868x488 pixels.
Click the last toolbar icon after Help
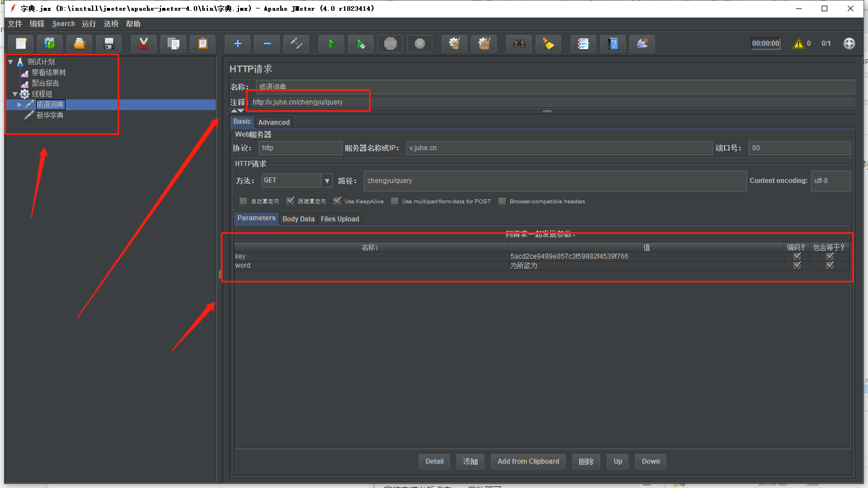[643, 43]
